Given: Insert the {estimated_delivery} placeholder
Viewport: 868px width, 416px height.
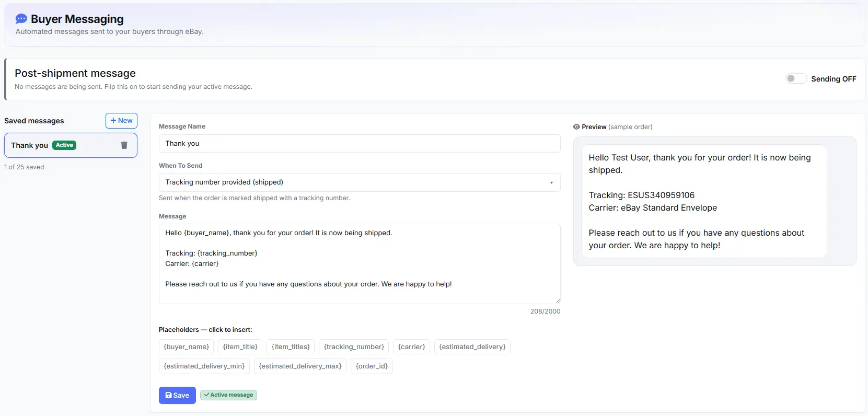Looking at the screenshot, I should (472, 347).
